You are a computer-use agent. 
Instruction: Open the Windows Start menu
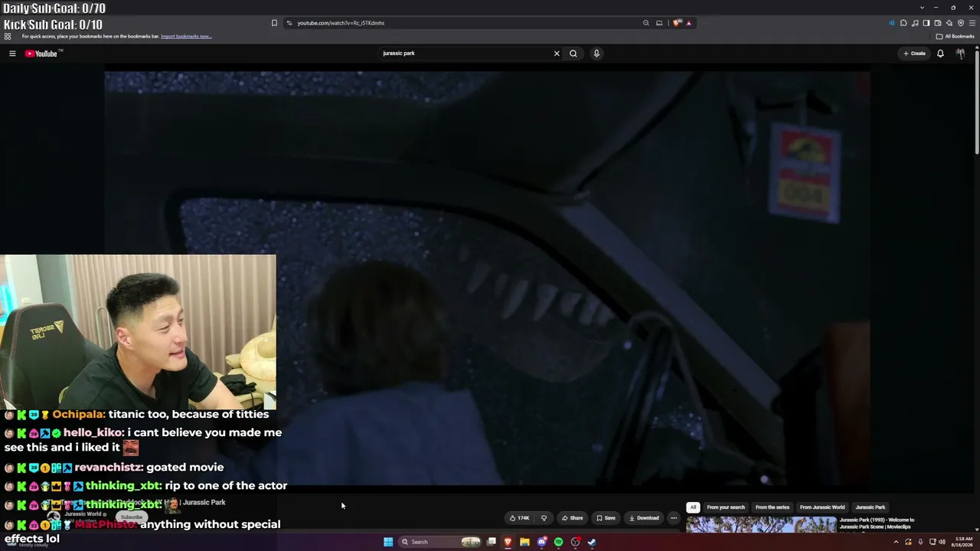[388, 542]
